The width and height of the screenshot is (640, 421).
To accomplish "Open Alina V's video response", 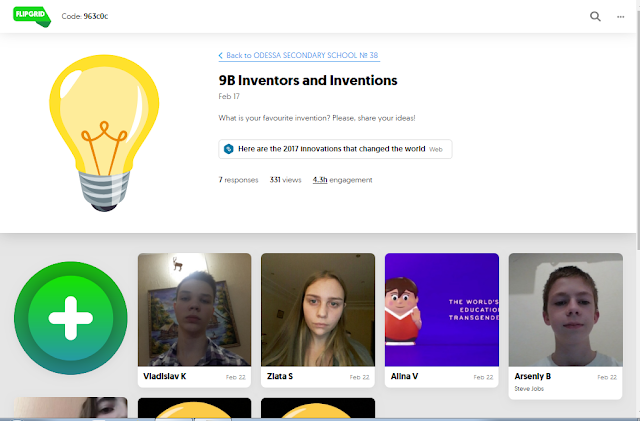I will (x=442, y=310).
